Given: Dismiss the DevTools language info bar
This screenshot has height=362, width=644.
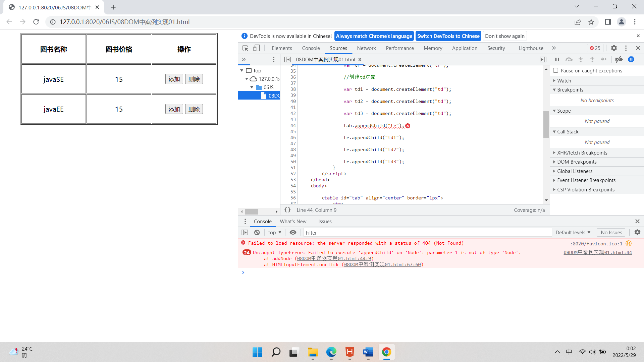Looking at the screenshot, I should (x=638, y=36).
